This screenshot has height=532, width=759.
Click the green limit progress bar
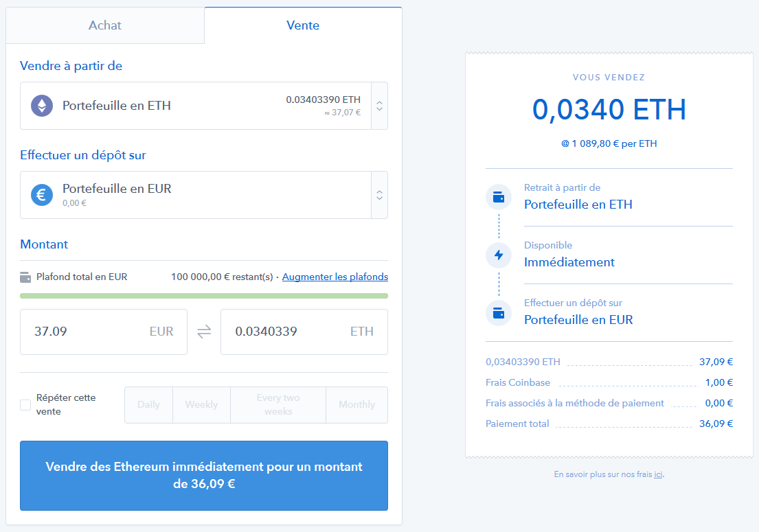click(204, 296)
